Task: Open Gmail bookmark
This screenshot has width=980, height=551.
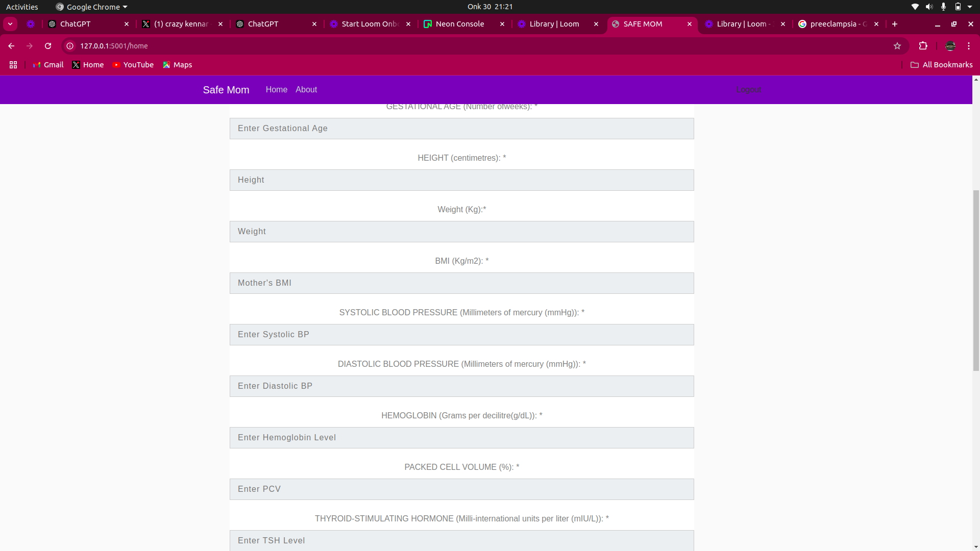Action: click(48, 65)
